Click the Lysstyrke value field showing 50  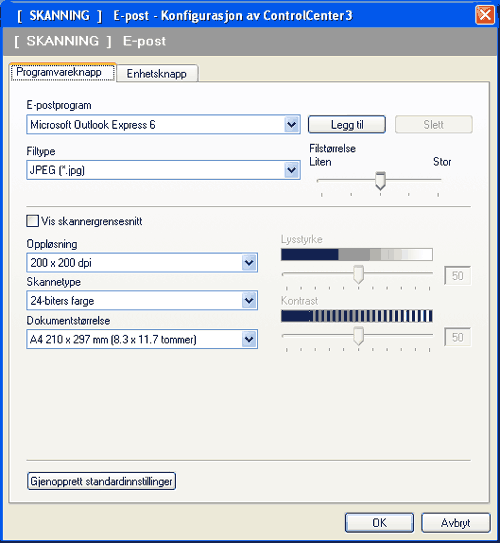click(457, 276)
